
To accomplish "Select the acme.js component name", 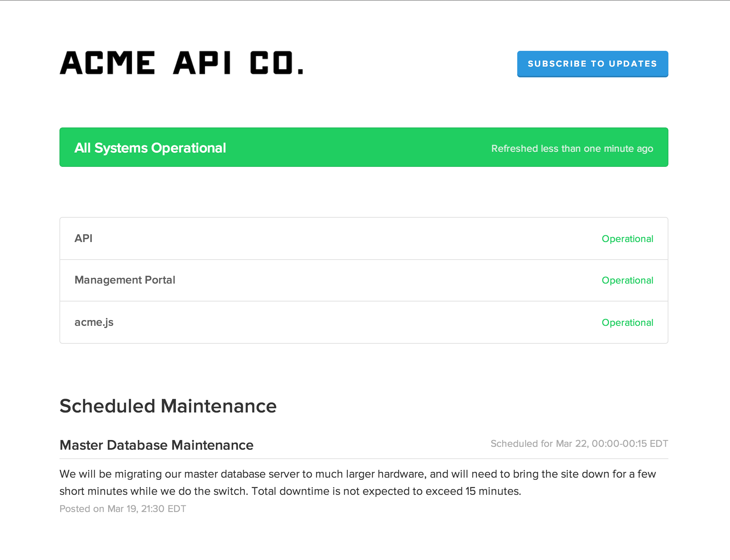I will [x=94, y=322].
